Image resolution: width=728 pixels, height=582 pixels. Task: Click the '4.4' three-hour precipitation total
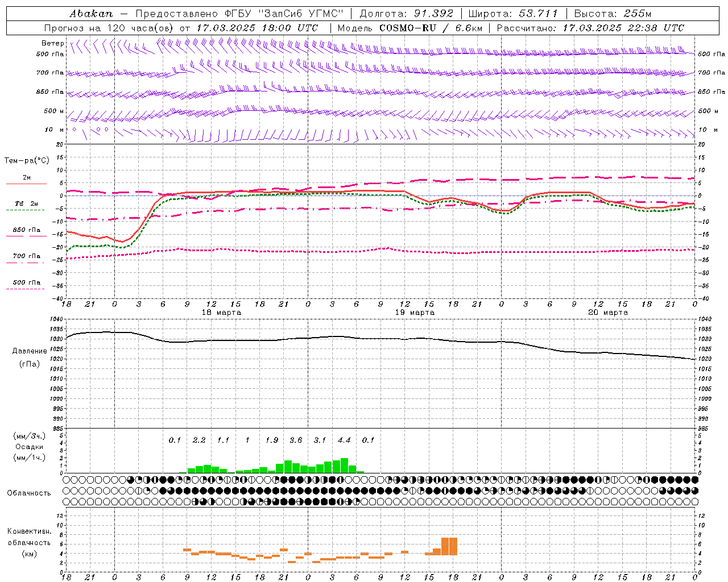click(x=344, y=440)
